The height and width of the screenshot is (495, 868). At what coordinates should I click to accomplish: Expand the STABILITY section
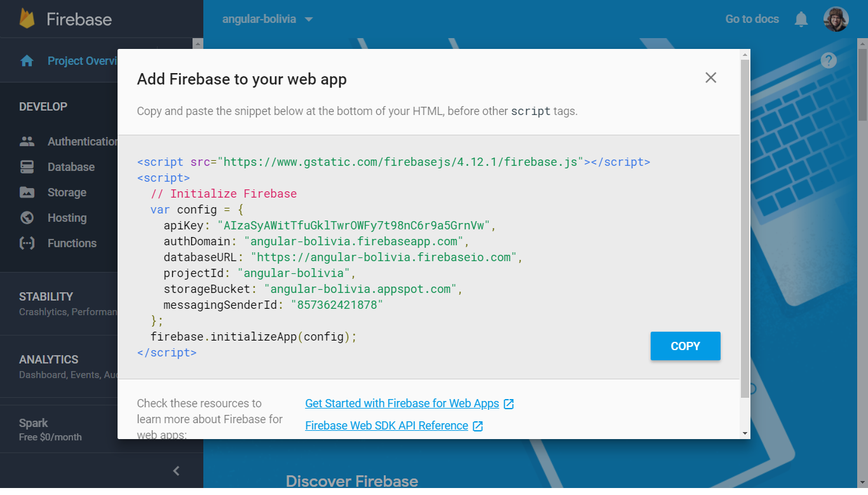(x=58, y=304)
